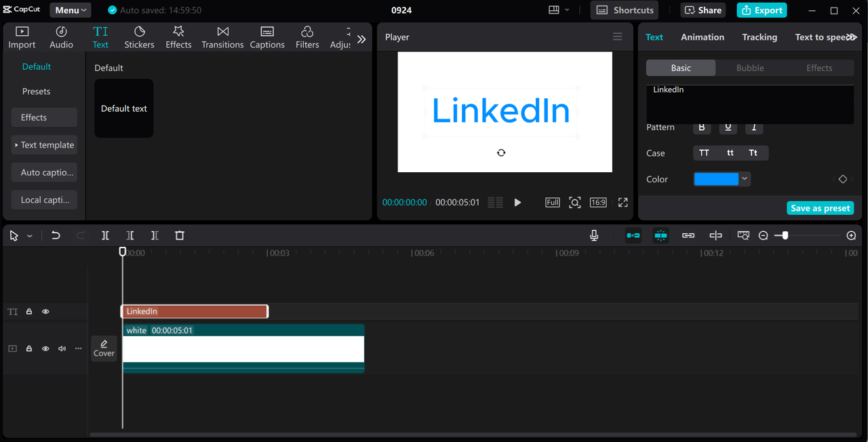Viewport: 868px width, 442px height.
Task: Select the Basic text sub-tab
Action: (681, 68)
